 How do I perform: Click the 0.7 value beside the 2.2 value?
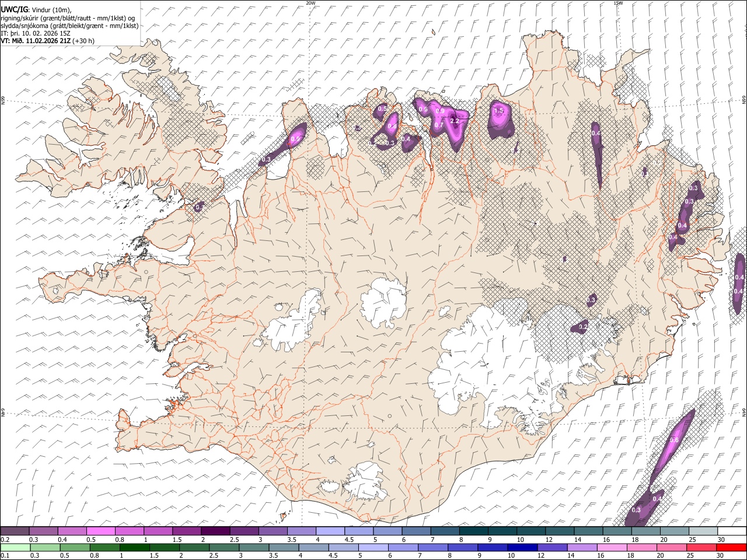click(439, 125)
